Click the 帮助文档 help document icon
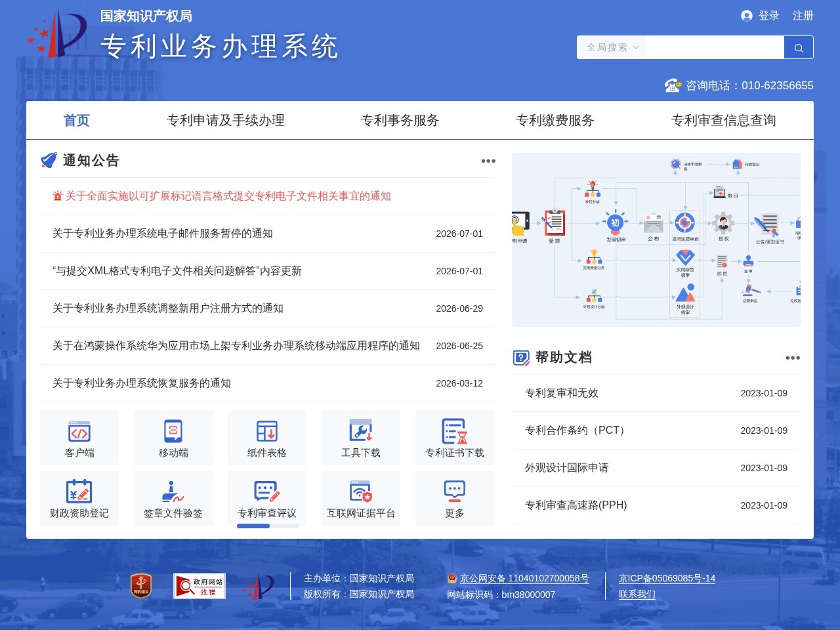Image resolution: width=840 pixels, height=630 pixels. pos(521,358)
